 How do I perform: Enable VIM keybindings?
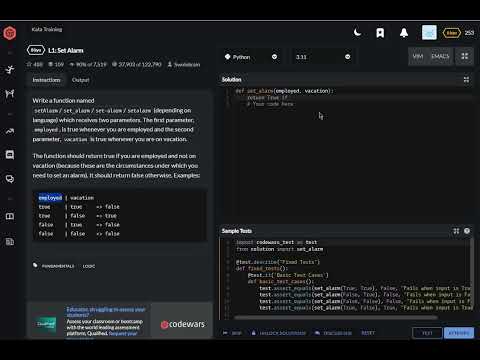click(418, 56)
